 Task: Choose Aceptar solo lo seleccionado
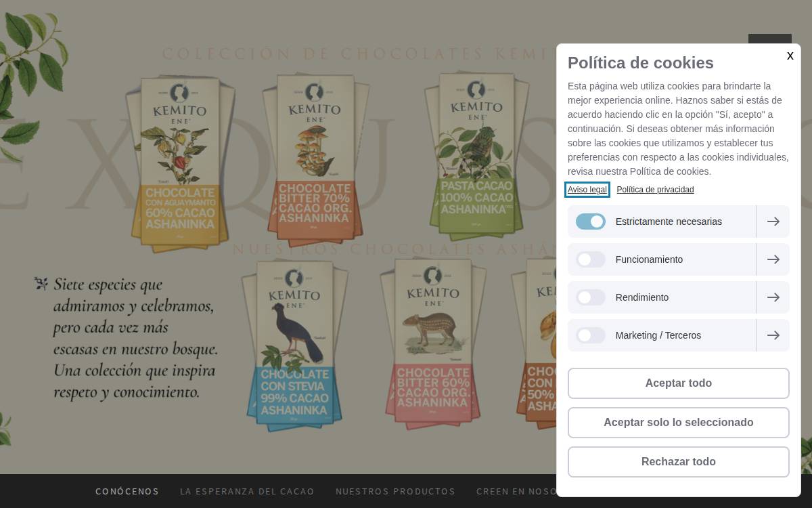(x=679, y=423)
